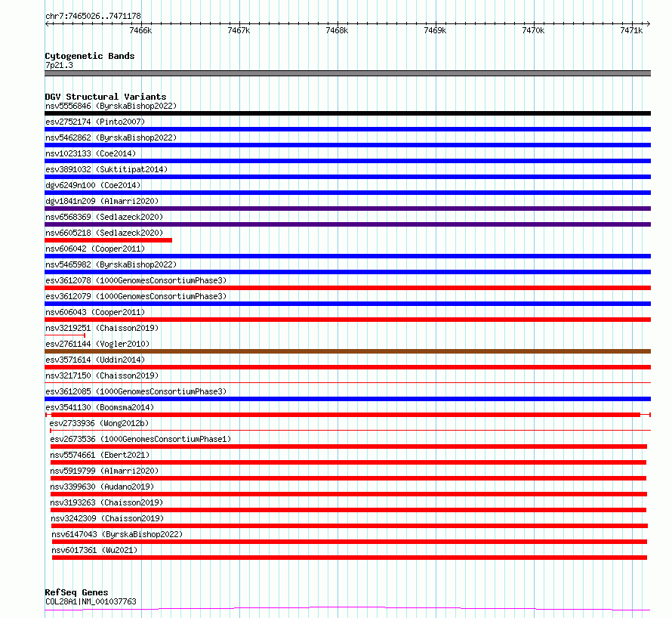
Task: Open nsv5574661 (Ebert2021) variant
Action: pyautogui.click(x=100, y=455)
